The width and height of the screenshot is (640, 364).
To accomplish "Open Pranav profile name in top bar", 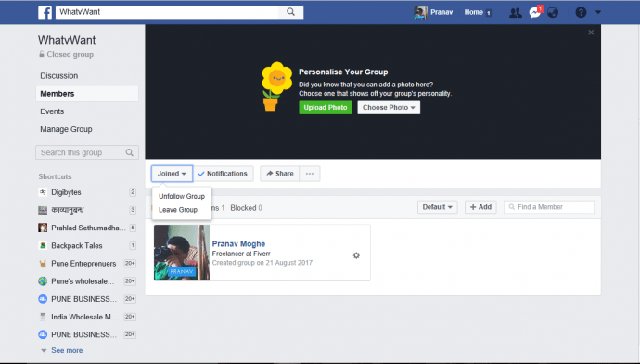I will point(441,12).
